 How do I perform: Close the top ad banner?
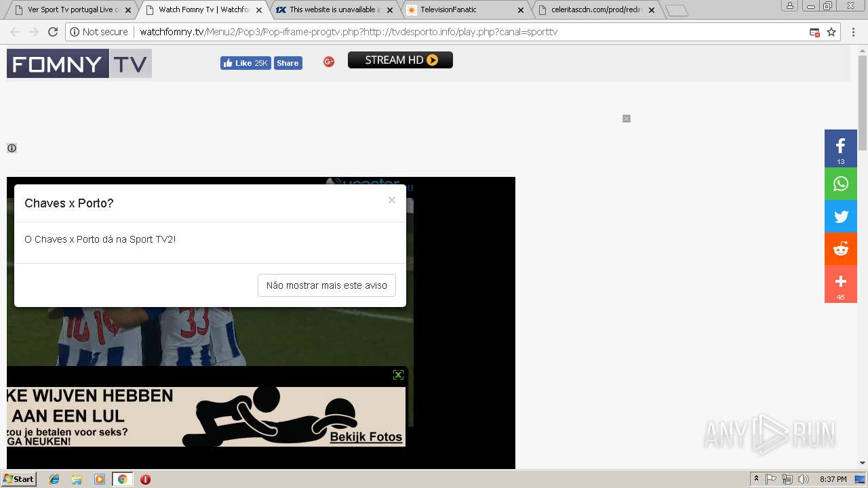coord(627,119)
